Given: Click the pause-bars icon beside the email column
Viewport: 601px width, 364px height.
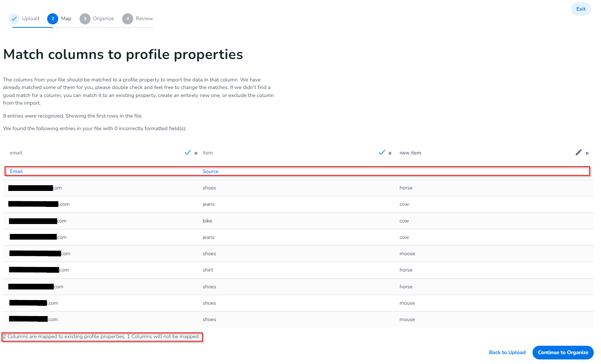Looking at the screenshot, I should (196, 153).
